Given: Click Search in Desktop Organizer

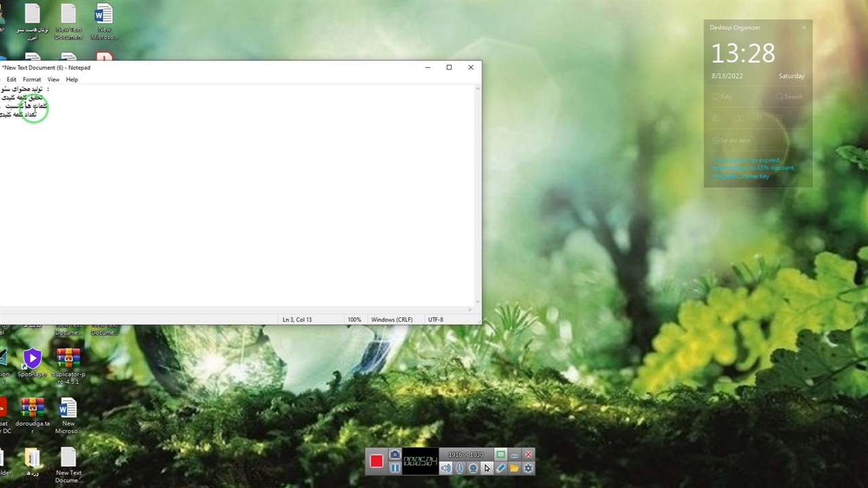Looking at the screenshot, I should coord(789,97).
